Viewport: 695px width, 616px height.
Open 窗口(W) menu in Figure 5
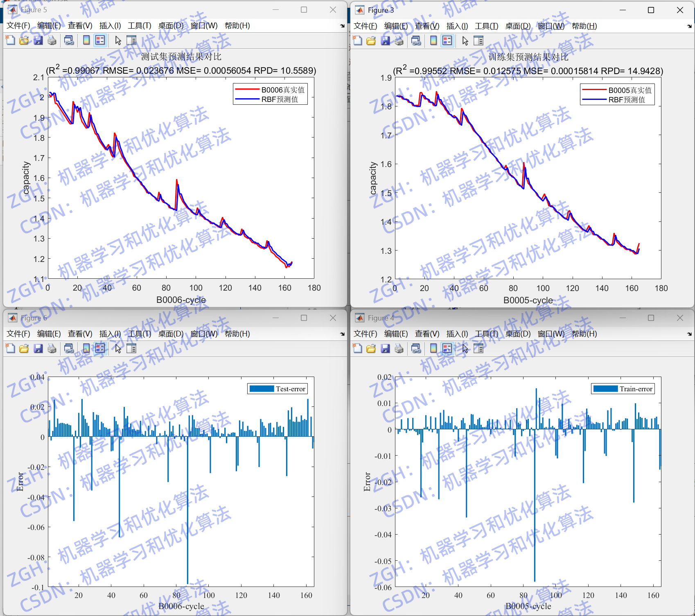pyautogui.click(x=204, y=26)
